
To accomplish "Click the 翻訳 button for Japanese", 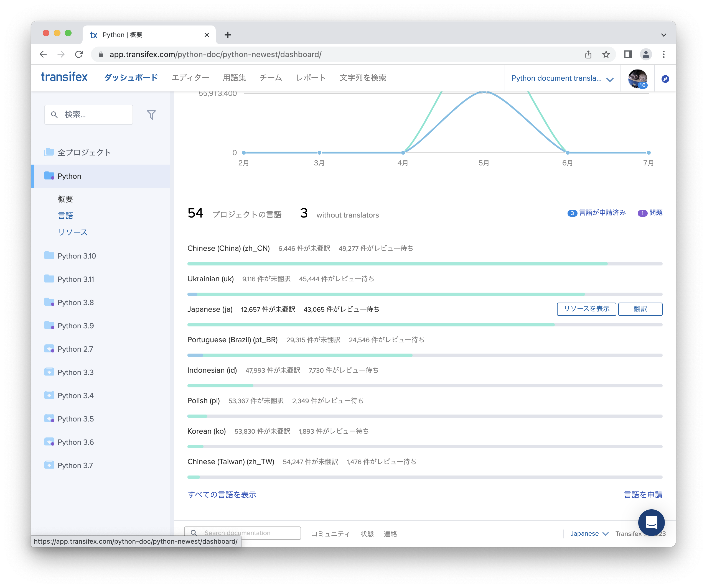I will point(640,309).
